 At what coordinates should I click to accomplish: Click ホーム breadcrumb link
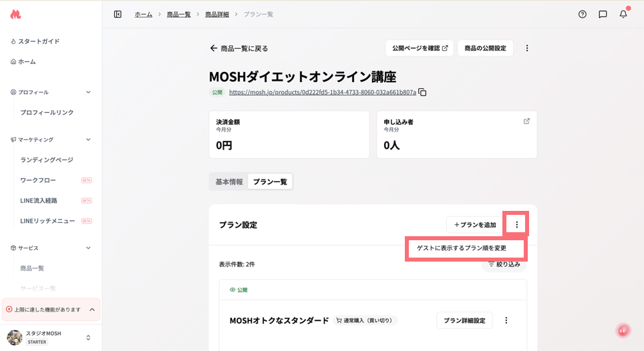[144, 15]
